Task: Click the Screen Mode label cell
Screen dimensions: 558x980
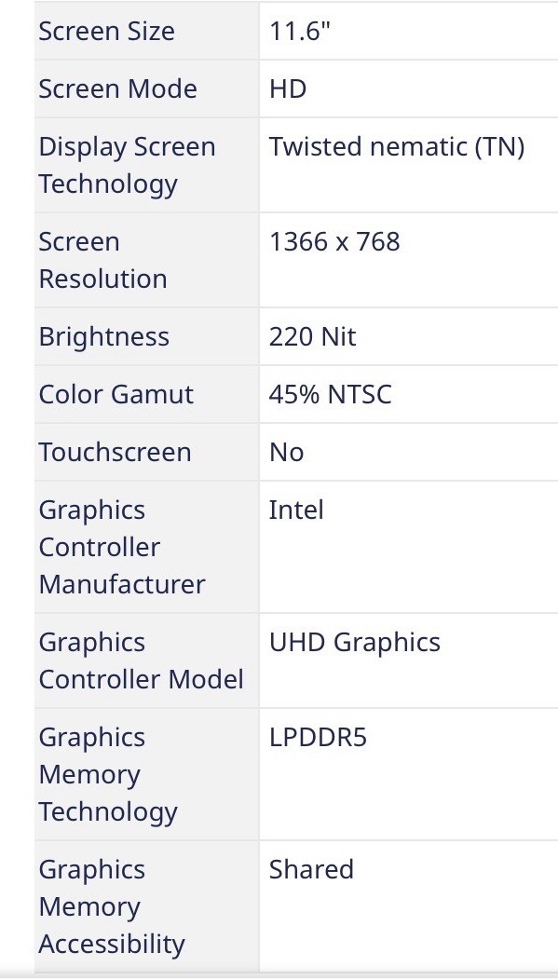Action: click(x=147, y=88)
